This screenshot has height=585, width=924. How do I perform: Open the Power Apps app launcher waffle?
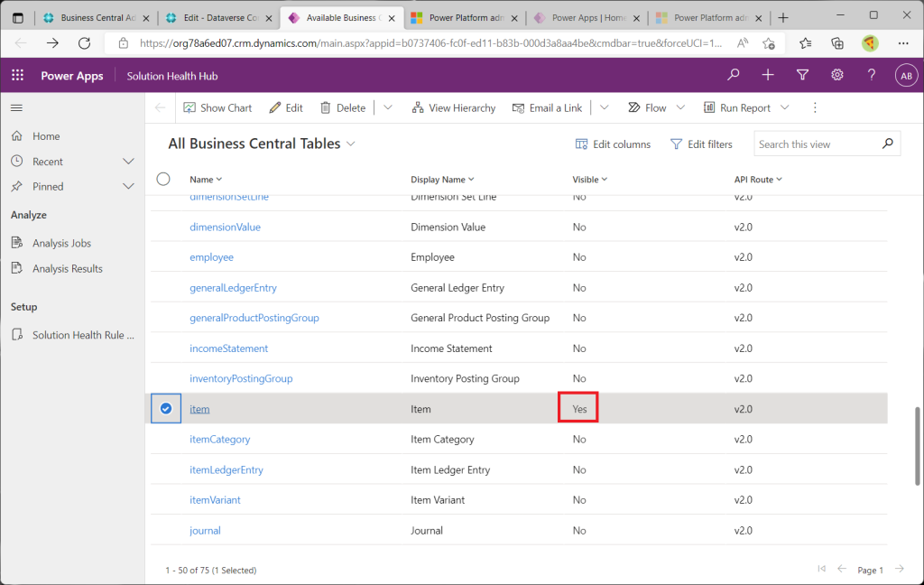coord(18,76)
